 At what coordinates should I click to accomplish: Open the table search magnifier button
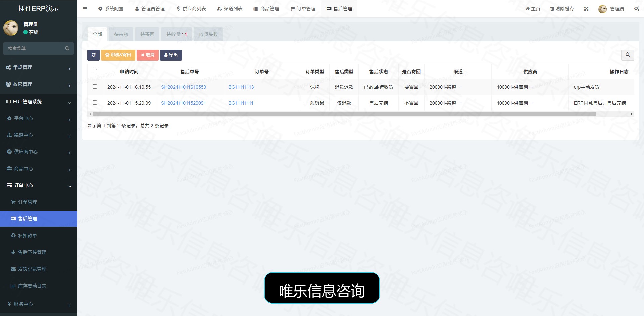pos(628,55)
